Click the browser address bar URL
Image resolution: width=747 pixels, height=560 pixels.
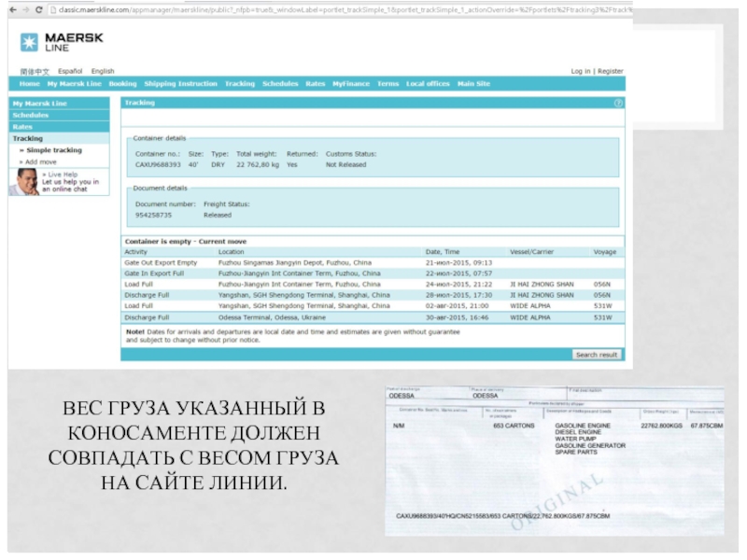(x=341, y=9)
